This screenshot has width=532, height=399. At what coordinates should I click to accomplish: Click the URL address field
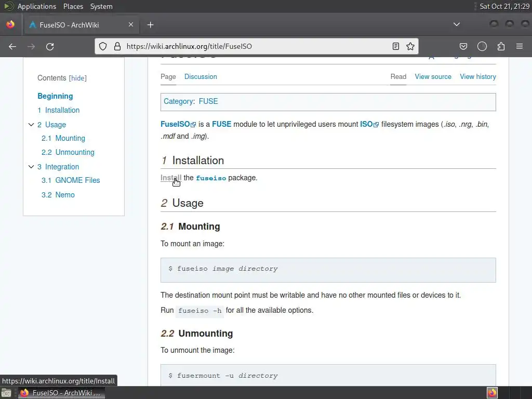pyautogui.click(x=257, y=46)
